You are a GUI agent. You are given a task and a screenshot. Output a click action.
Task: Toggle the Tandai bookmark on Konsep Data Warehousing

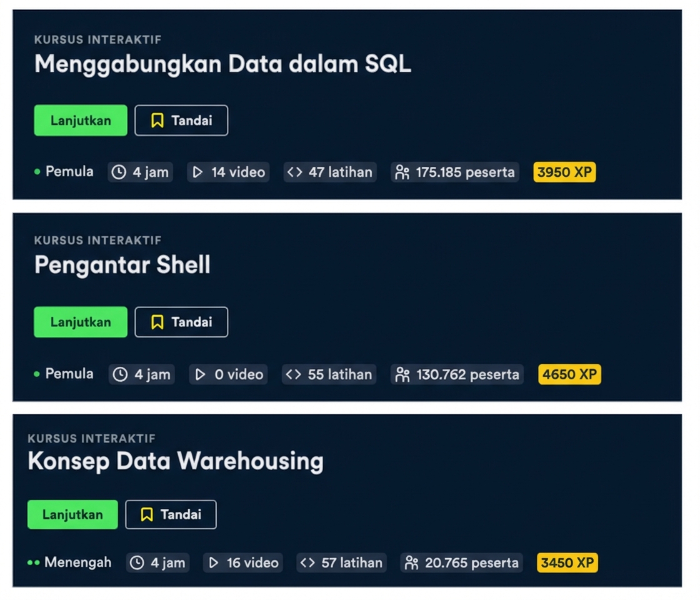(x=171, y=514)
